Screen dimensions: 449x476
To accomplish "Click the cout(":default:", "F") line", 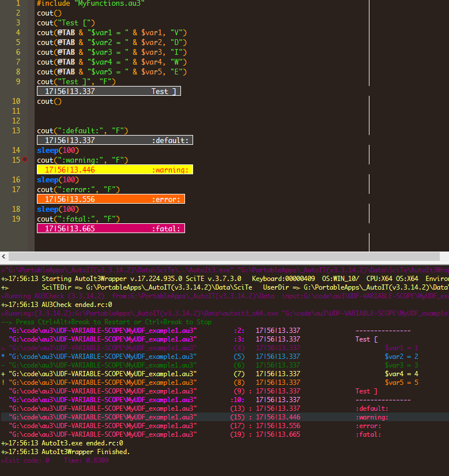I will point(82,130).
